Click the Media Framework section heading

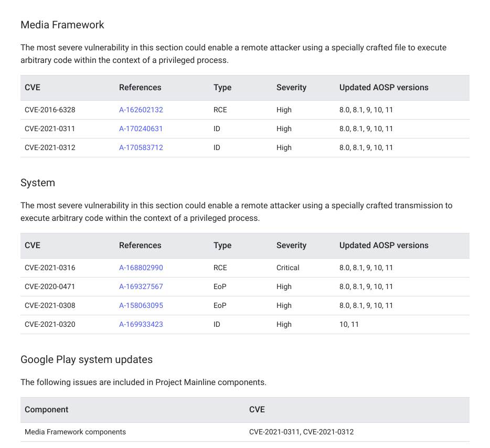[x=62, y=25]
